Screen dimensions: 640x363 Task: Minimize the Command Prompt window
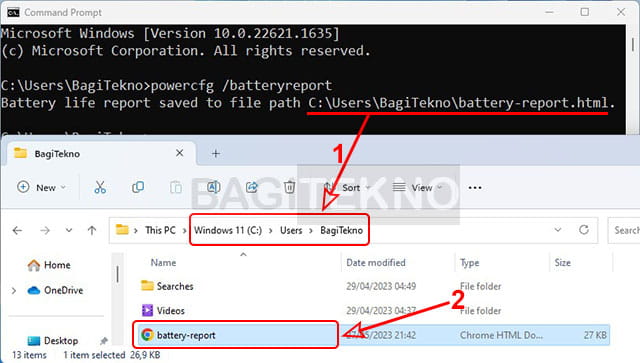pyautogui.click(x=549, y=12)
